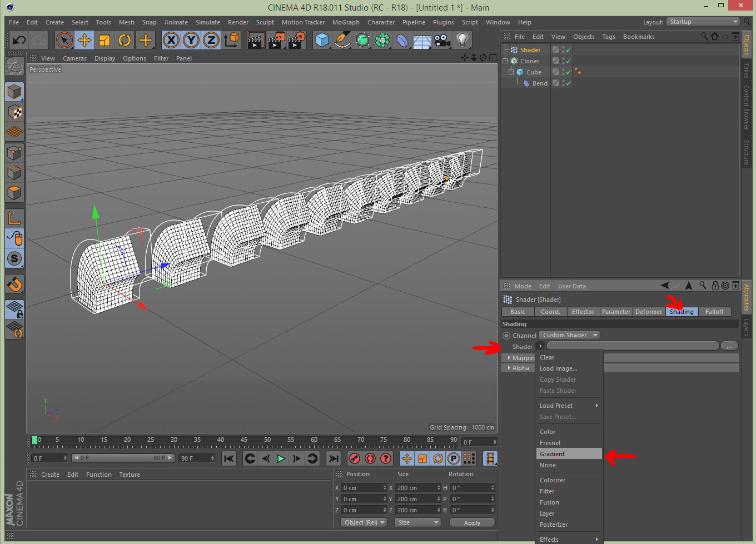Click the current frame field 0 F
The width and height of the screenshot is (756, 544).
[x=49, y=458]
